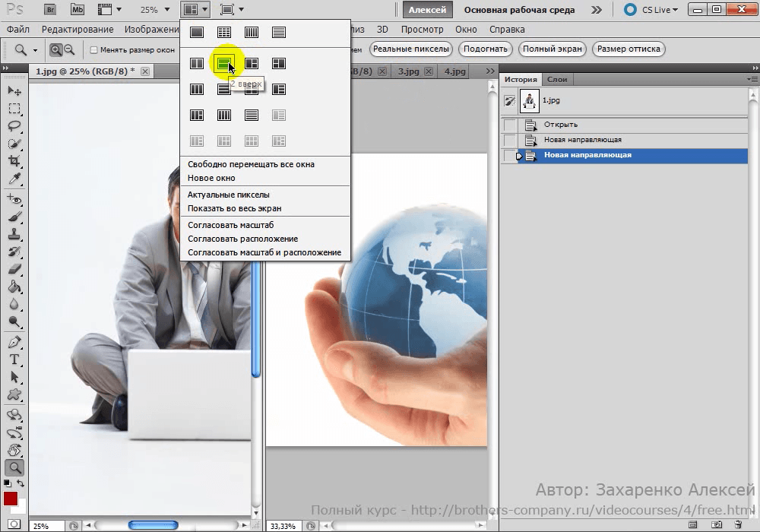Choose 'Согласовать масштаб' from the arrange menu
This screenshot has width=760, height=532.
(x=230, y=225)
